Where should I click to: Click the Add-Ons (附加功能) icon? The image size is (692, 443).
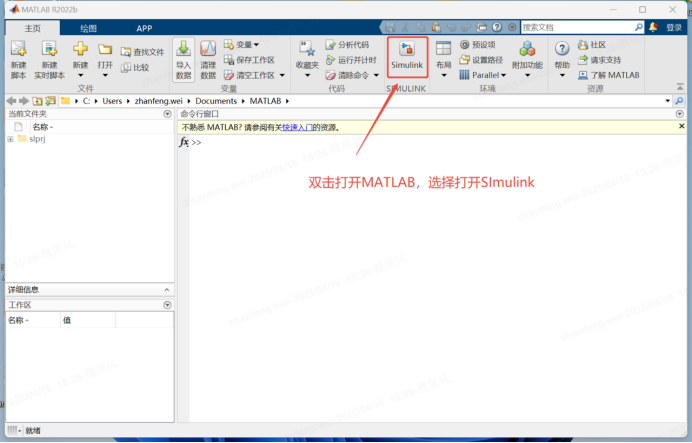527,49
